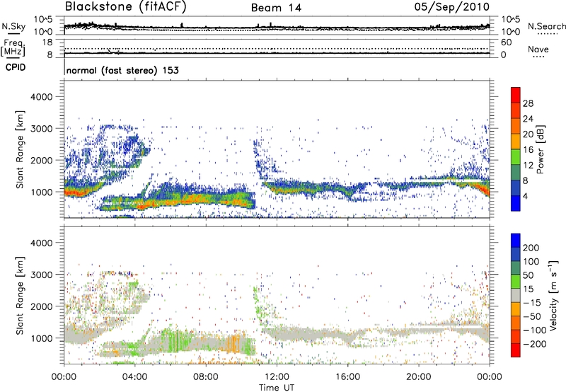The image size is (566, 392).
Task: Click the '28' tick on power colorbar
Action: [x=528, y=103]
